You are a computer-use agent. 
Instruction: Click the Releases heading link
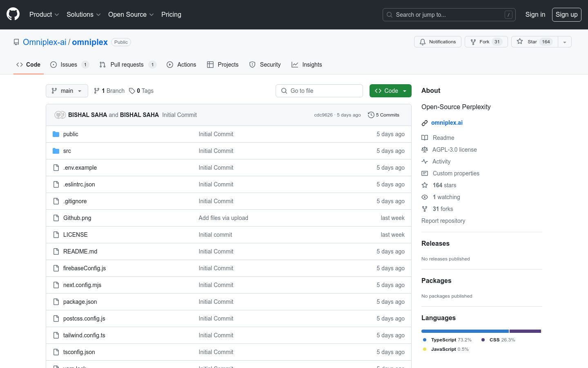pos(435,243)
